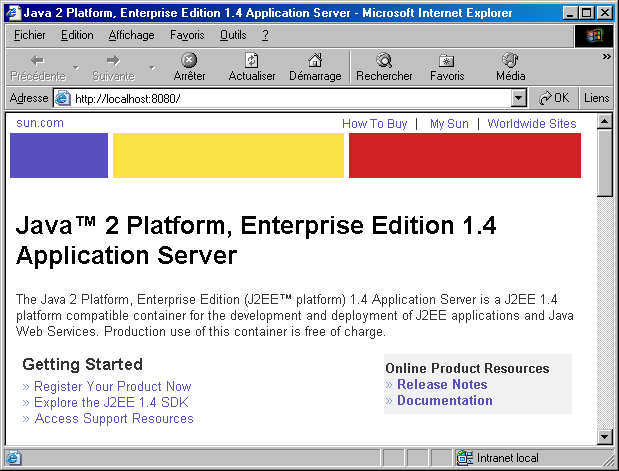Screen dimensions: 619x471
Task: Open the Fichier menu
Action: pyautogui.click(x=30, y=35)
